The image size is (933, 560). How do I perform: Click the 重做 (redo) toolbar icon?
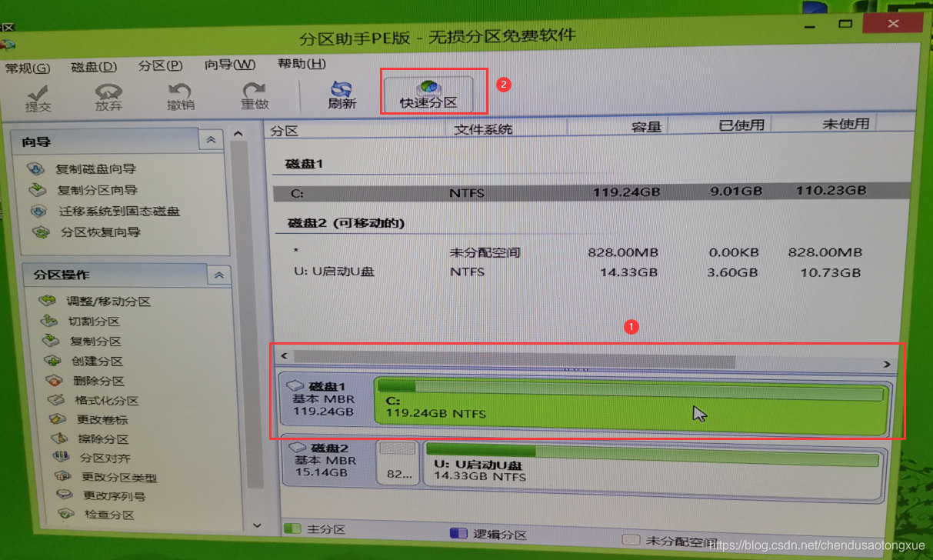[255, 97]
